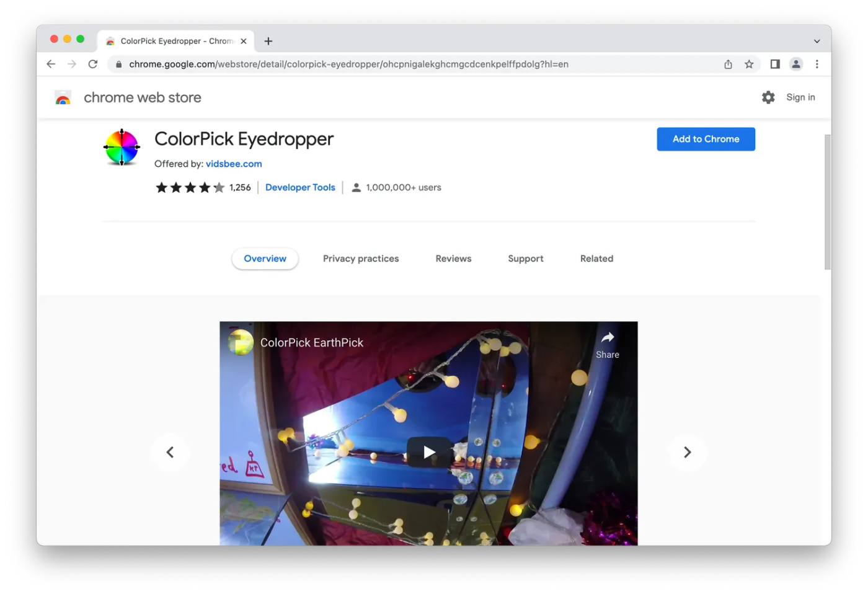Click the Chrome Web Store rainbow logo
Image resolution: width=868 pixels, height=594 pixels.
pos(63,97)
